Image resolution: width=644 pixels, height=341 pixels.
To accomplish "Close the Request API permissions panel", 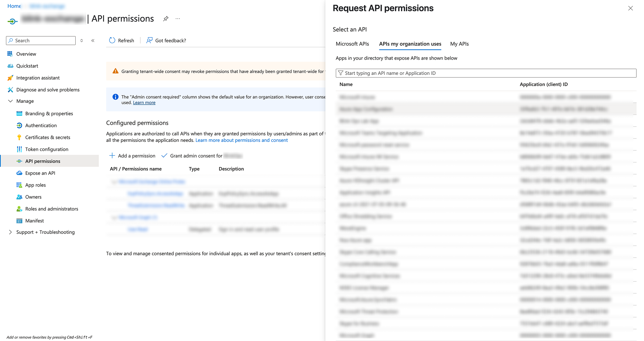I will coord(631,8).
